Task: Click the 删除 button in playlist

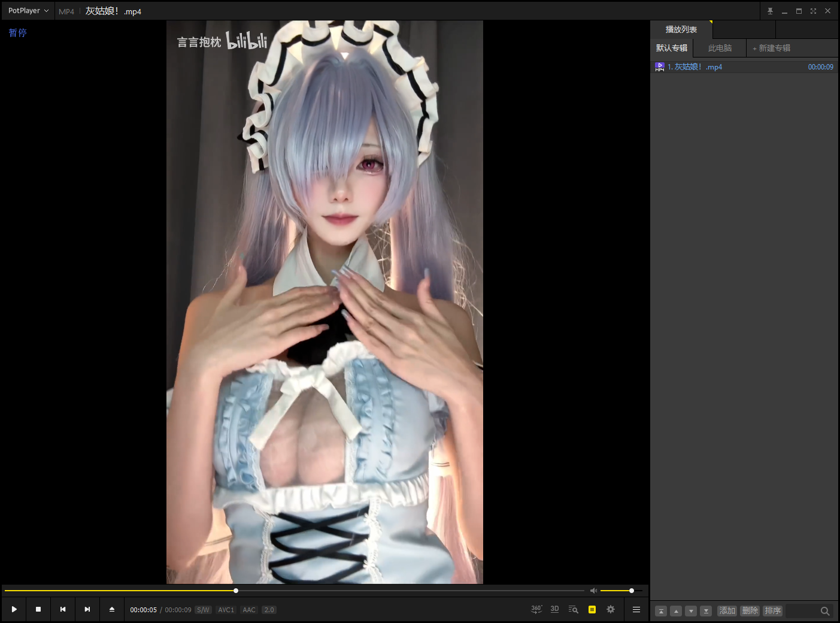Action: point(750,610)
